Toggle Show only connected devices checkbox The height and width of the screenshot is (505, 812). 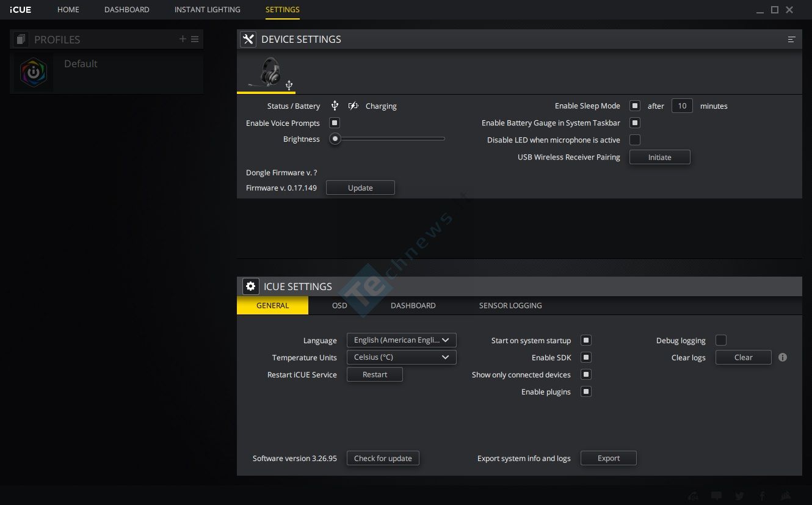point(586,374)
